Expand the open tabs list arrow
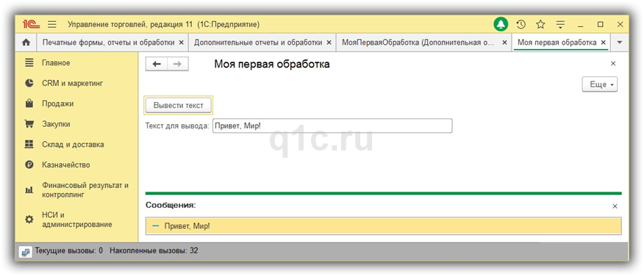The width and height of the screenshot is (644, 276). (620, 43)
